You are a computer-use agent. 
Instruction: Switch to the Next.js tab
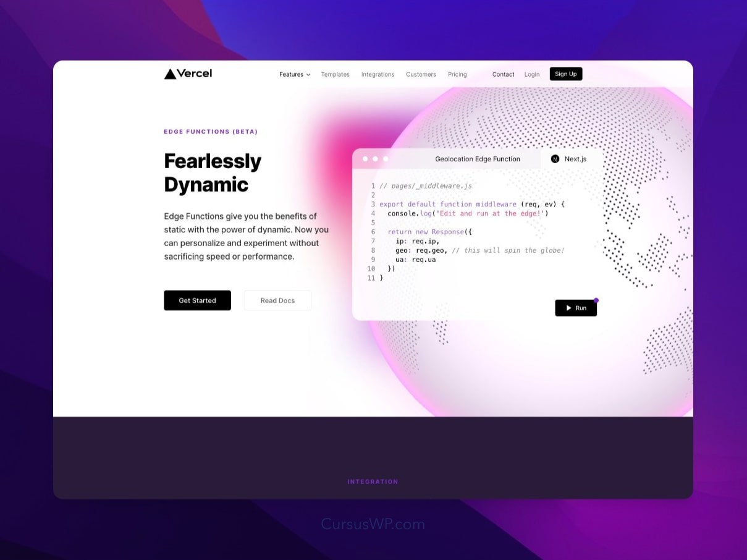[x=575, y=159]
